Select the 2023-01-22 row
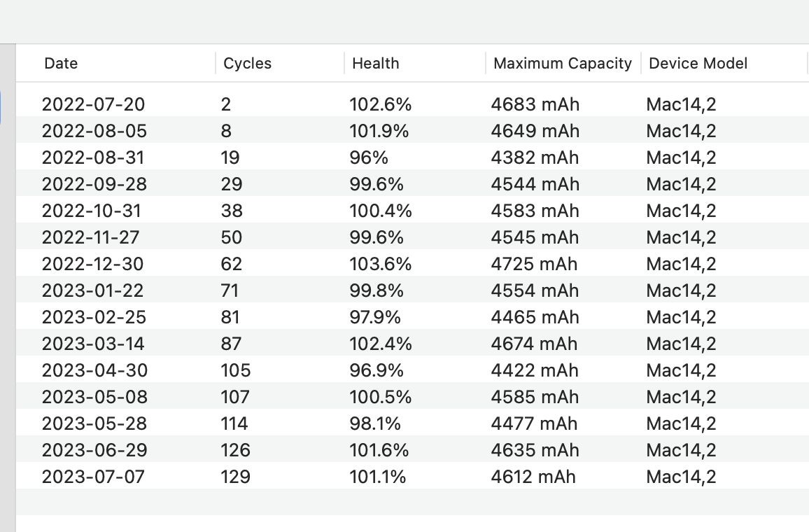Viewport: 809px width, 532px height. (94, 290)
